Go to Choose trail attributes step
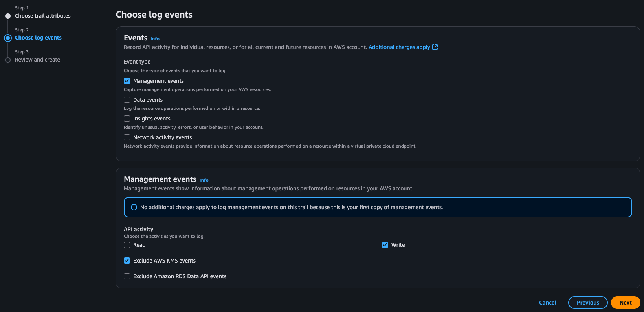Viewport: 644px width, 312px height. click(43, 16)
